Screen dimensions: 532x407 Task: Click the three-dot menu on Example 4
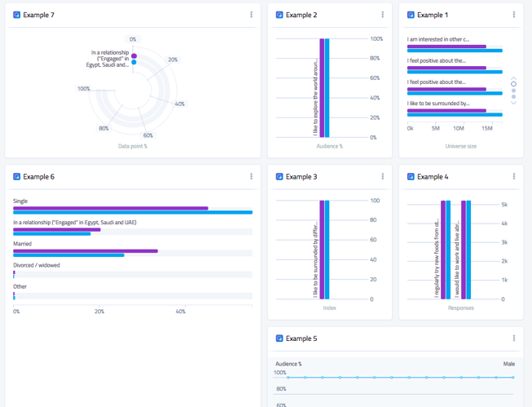513,176
